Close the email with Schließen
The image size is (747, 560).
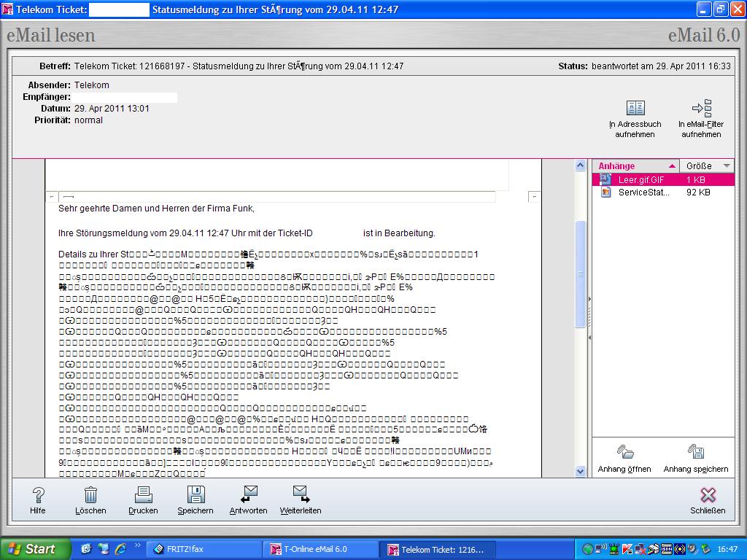click(708, 500)
